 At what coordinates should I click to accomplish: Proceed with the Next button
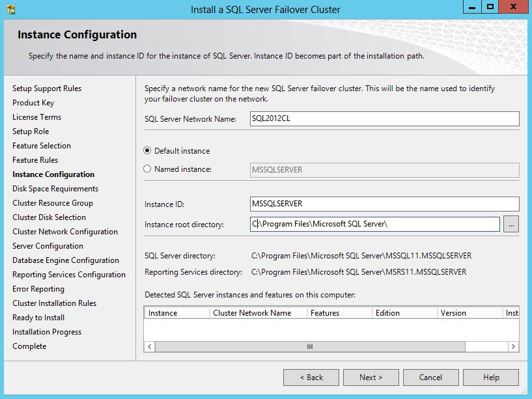click(x=371, y=378)
